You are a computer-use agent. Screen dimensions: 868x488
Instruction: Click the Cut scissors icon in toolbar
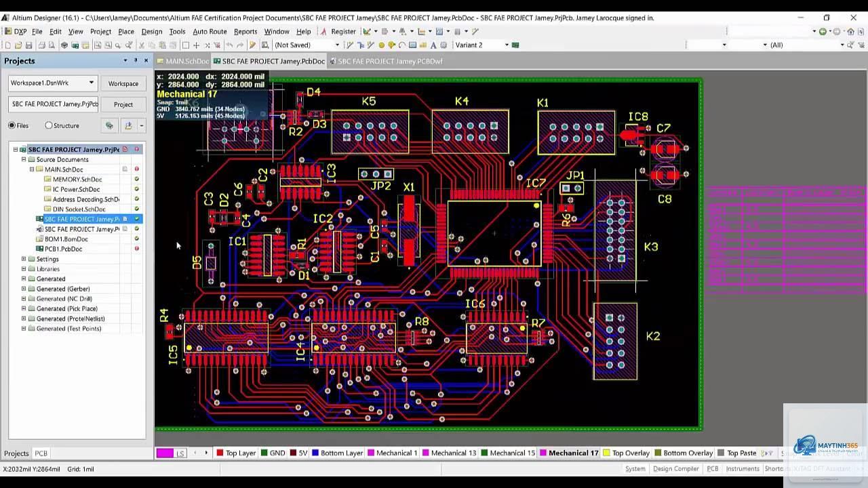pos(141,45)
